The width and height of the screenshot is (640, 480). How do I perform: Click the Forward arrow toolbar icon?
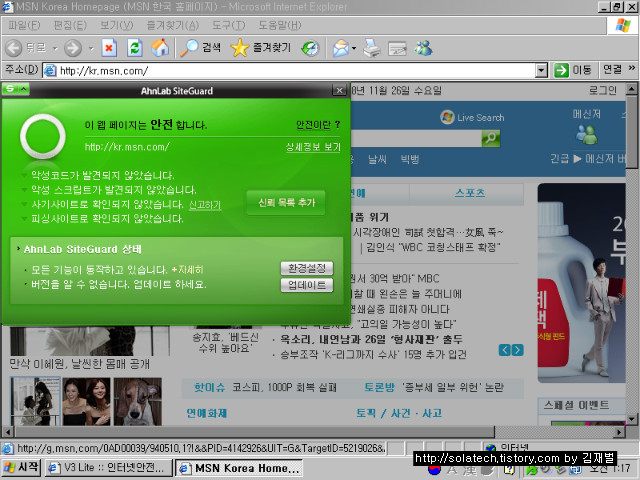[x=73, y=48]
